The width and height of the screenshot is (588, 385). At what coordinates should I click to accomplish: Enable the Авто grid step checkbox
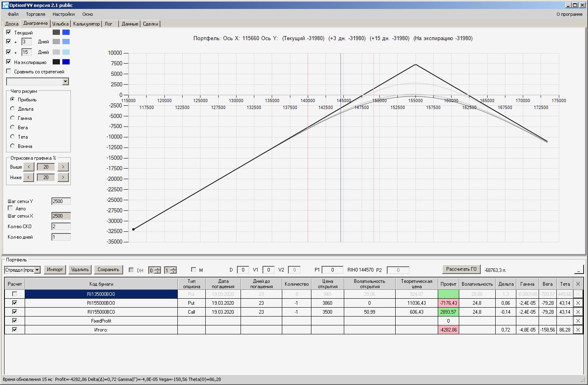tap(11, 208)
